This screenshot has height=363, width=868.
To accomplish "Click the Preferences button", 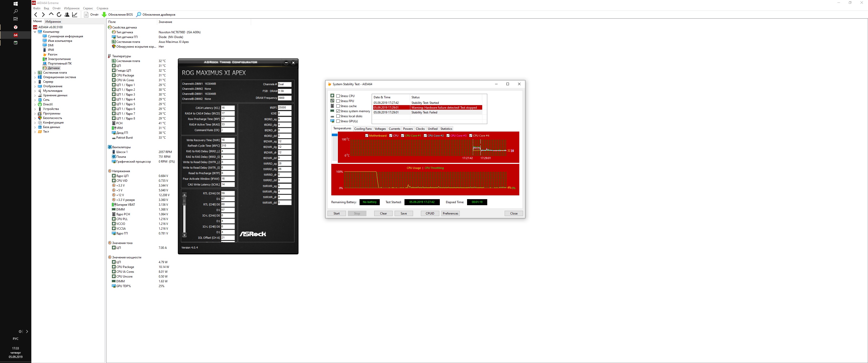I will (450, 214).
